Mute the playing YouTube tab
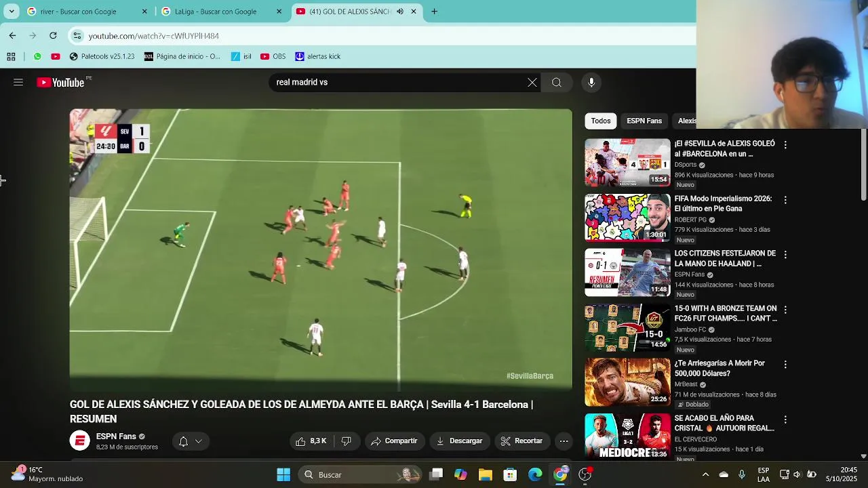This screenshot has width=868, height=488. tap(400, 12)
